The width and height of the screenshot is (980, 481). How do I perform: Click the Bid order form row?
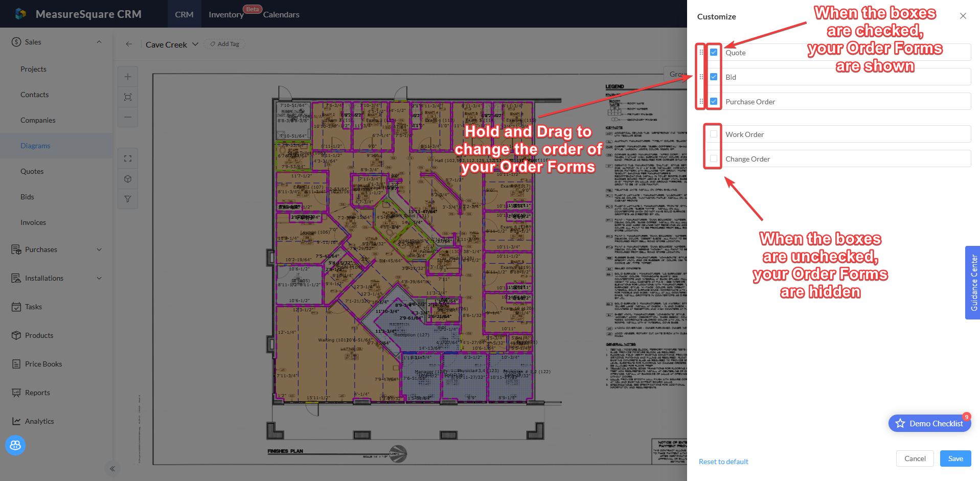(838, 77)
